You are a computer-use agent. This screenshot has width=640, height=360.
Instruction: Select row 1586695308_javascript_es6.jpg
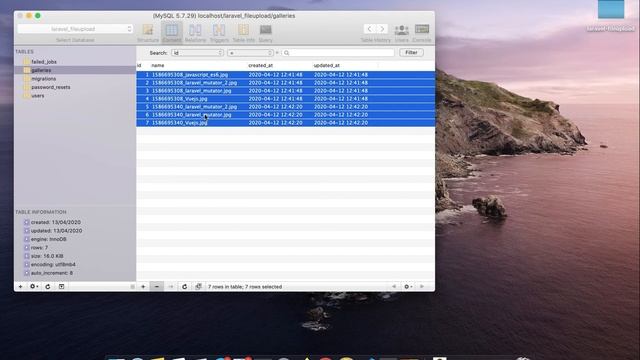point(285,75)
